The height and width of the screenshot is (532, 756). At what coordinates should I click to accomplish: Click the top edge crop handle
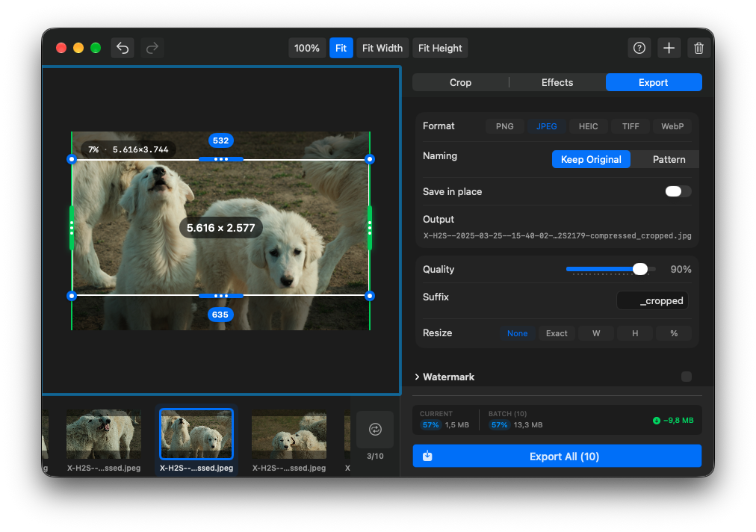(x=221, y=159)
